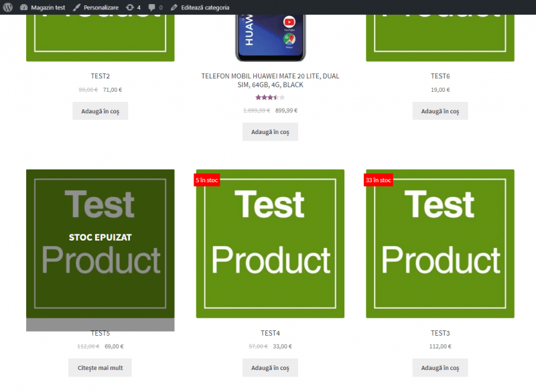Screen dimensions: 536x392
Task: Open the TEST5 product title
Action: pos(100,333)
